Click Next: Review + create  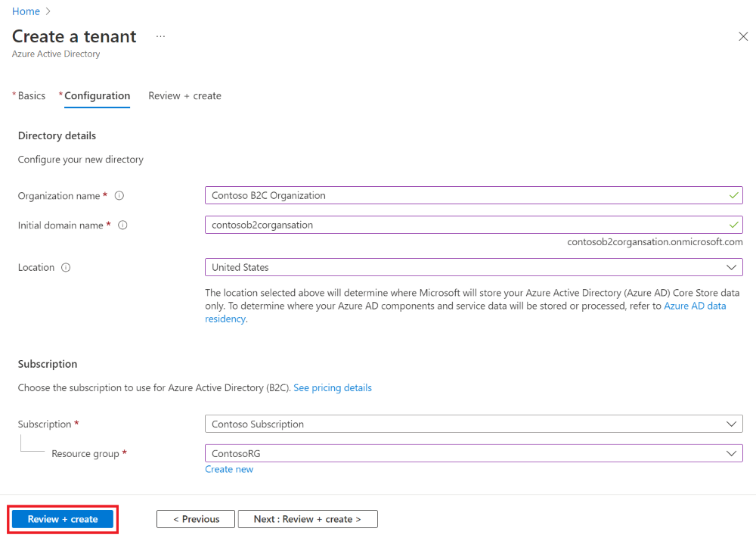pos(307,519)
